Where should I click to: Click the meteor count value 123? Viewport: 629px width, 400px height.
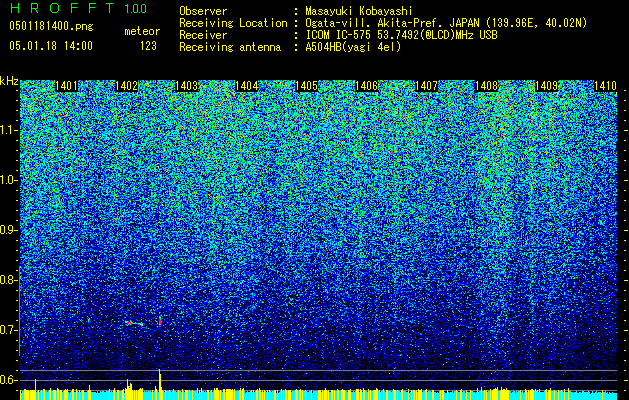[x=148, y=46]
